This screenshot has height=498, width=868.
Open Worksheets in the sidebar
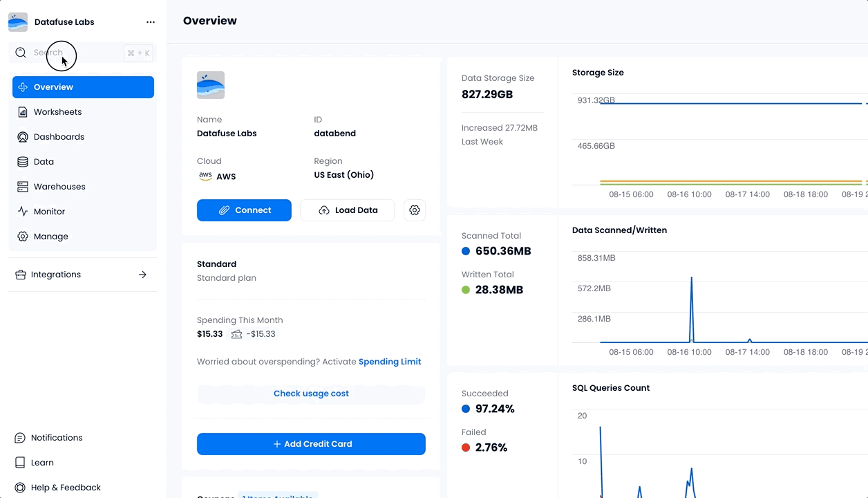83,112
